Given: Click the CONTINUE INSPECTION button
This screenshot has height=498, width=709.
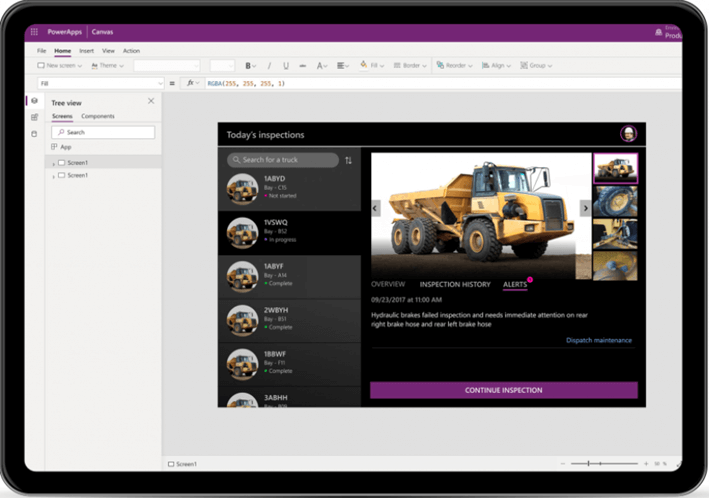Looking at the screenshot, I should (x=504, y=390).
